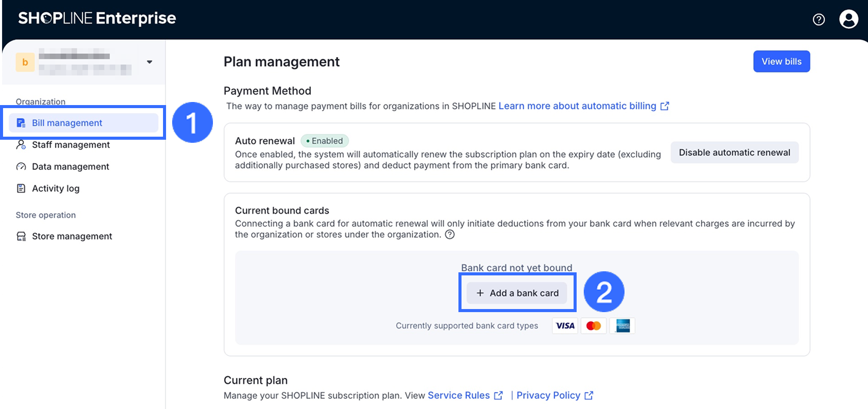Click the Data management gauge icon
The image size is (868, 409).
[x=21, y=167]
